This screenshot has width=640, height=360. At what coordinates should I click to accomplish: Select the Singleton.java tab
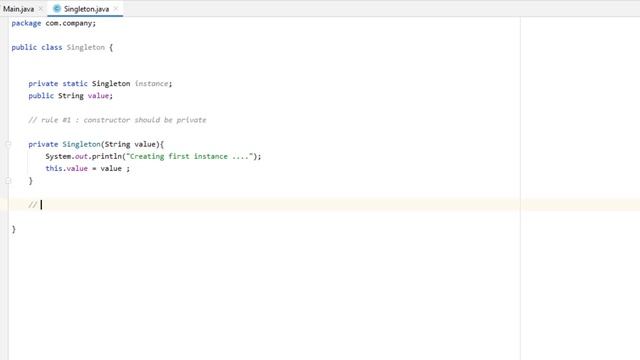coord(86,9)
